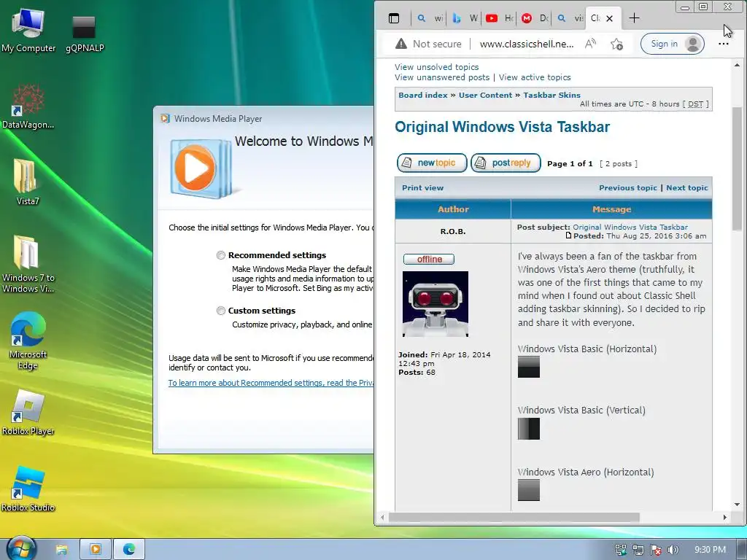Switch to the first search tab labeled 'wi'
This screenshot has width=747, height=560.
429,18
